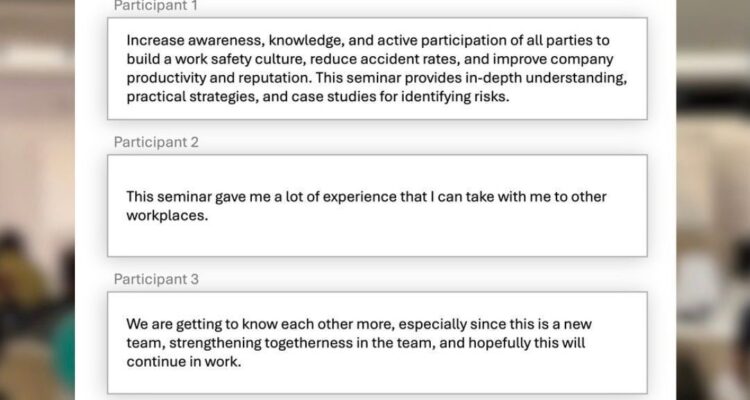The width and height of the screenshot is (750, 400).
Task: Select the Participant 3 label
Action: (x=156, y=278)
